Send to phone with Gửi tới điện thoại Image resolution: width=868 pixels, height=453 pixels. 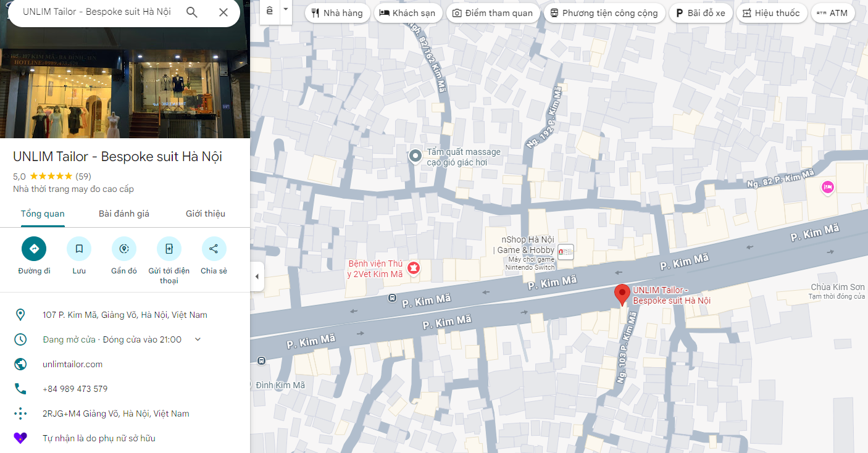point(169,249)
